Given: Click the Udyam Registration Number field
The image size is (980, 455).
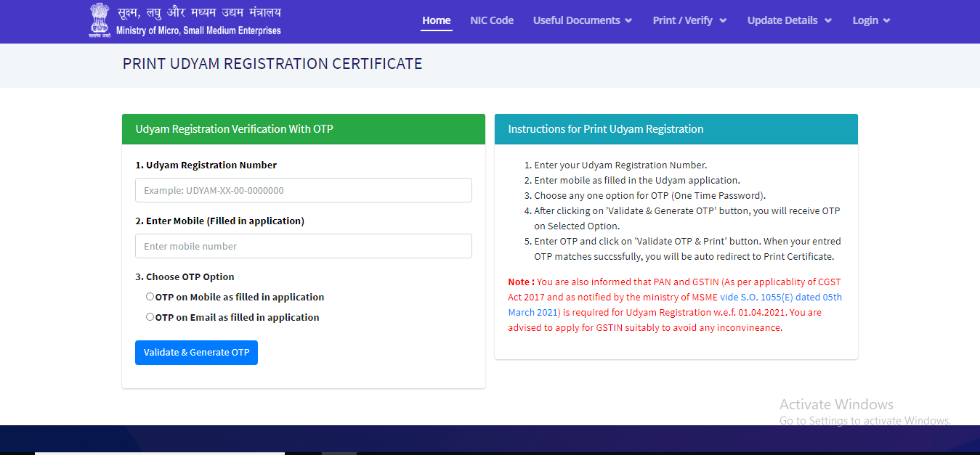Looking at the screenshot, I should [303, 189].
